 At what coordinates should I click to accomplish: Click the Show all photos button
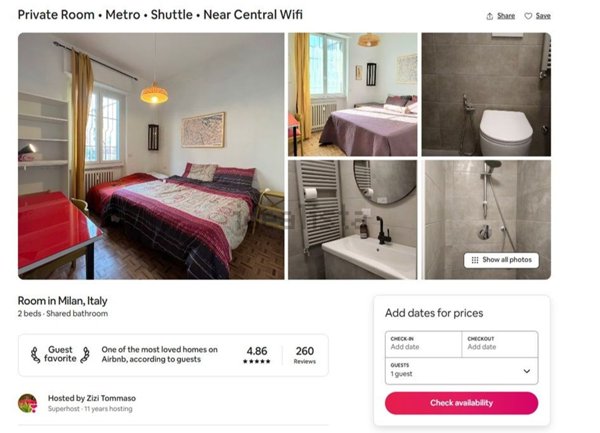[501, 260]
